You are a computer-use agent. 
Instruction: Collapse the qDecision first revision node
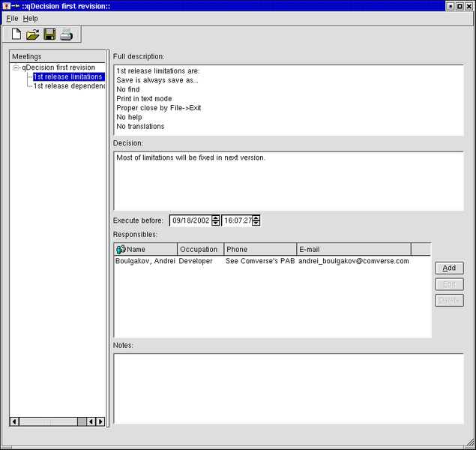click(16, 67)
